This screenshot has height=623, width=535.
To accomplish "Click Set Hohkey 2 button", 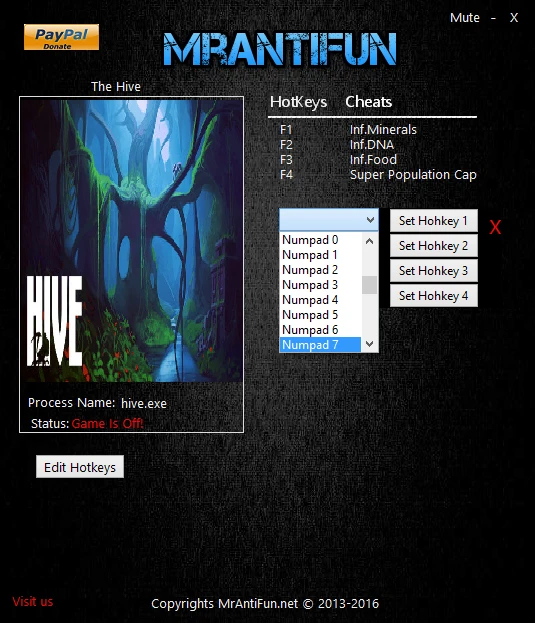I will (433, 246).
